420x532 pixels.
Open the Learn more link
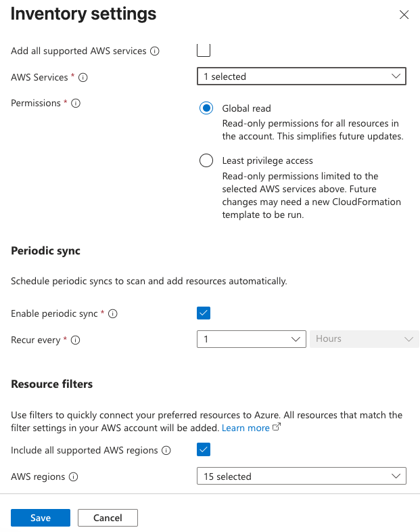pyautogui.click(x=246, y=428)
